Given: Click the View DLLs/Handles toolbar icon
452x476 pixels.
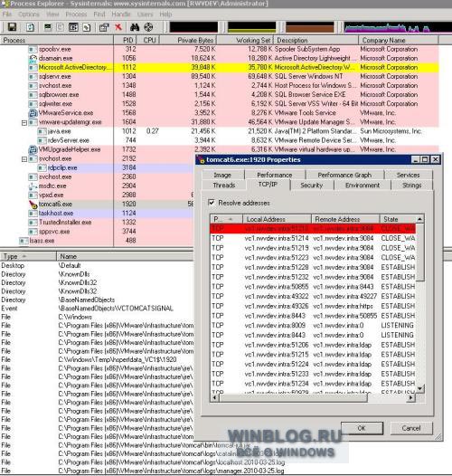Looking at the screenshot, I should pyautogui.click(x=87, y=27).
